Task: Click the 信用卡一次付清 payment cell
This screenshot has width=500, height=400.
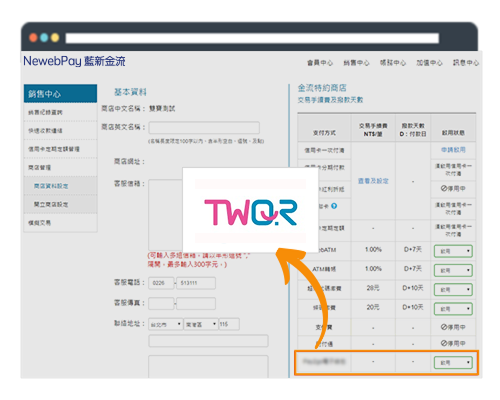Action: pyautogui.click(x=324, y=150)
